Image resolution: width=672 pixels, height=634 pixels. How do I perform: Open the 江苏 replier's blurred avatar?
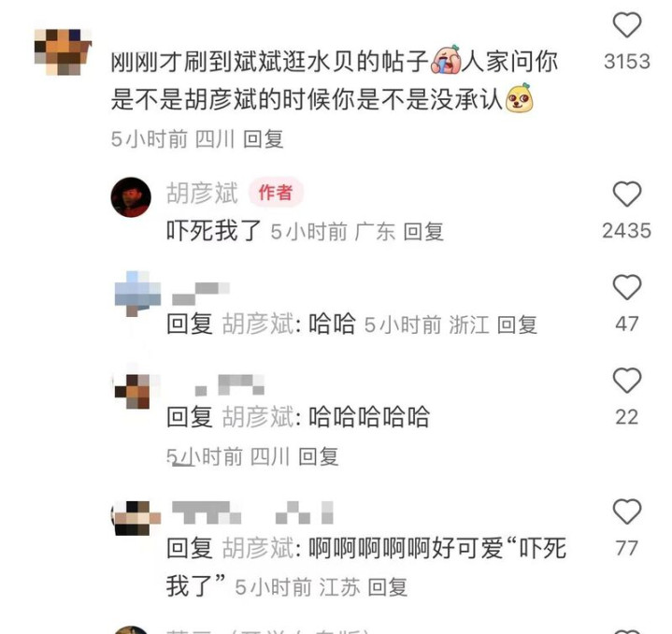[x=136, y=518]
